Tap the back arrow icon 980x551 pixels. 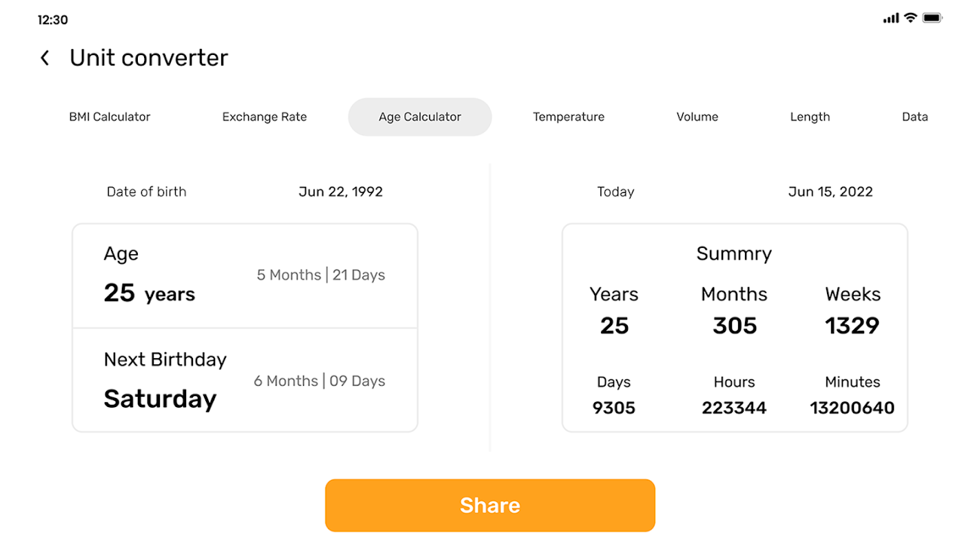pos(45,58)
